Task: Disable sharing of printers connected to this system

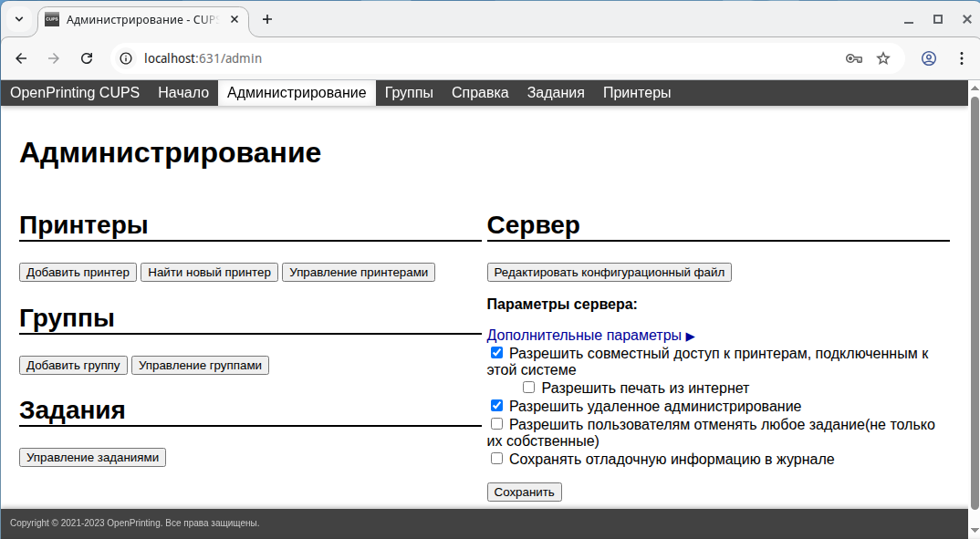Action: (497, 353)
